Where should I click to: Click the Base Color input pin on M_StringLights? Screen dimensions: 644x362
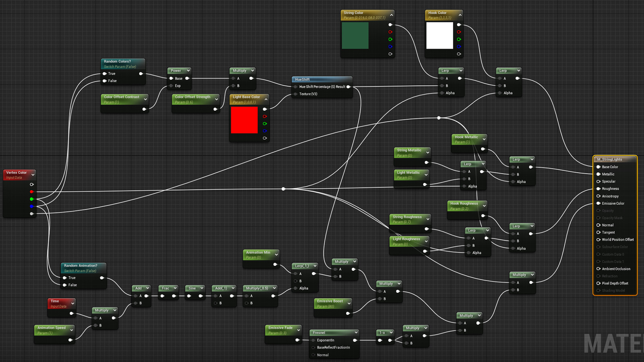coord(599,167)
